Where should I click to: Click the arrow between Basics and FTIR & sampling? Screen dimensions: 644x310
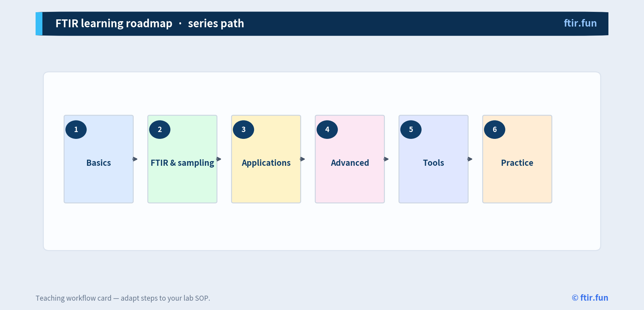click(x=135, y=159)
